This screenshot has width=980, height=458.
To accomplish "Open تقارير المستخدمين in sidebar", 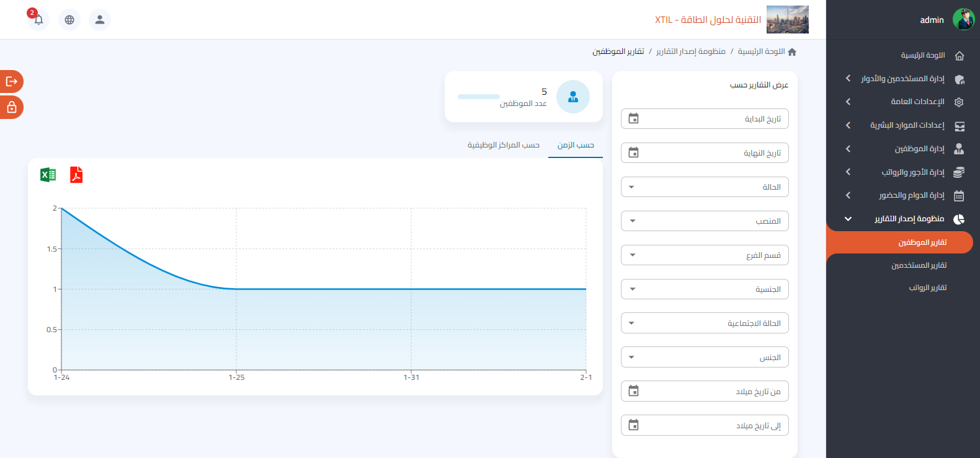I will (919, 265).
